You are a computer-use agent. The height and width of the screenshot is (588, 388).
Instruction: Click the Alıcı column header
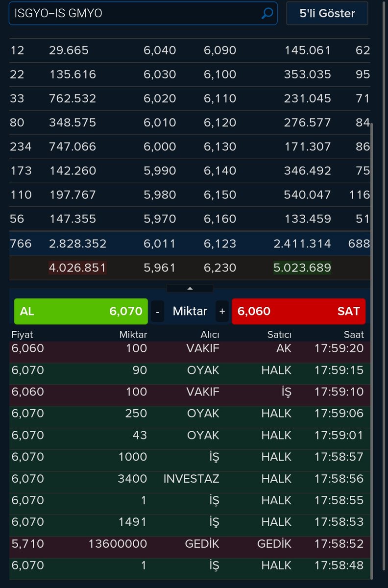coord(209,335)
